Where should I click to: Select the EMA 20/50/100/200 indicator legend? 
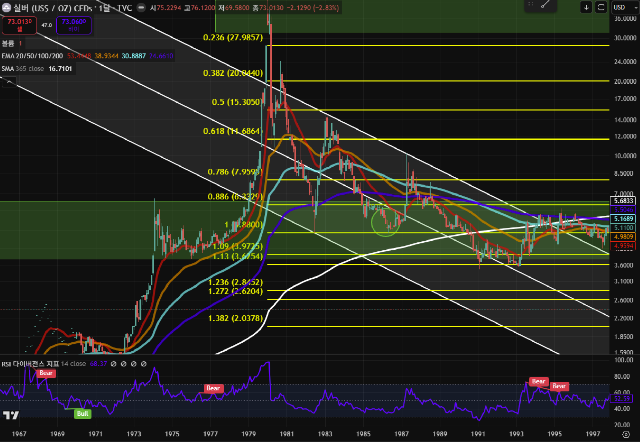(32, 56)
